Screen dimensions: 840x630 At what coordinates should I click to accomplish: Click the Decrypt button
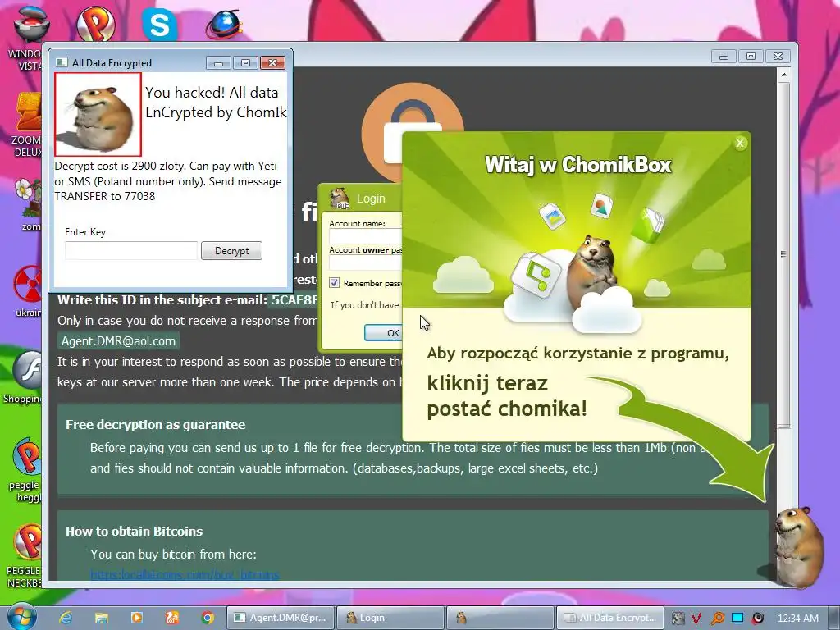231,251
